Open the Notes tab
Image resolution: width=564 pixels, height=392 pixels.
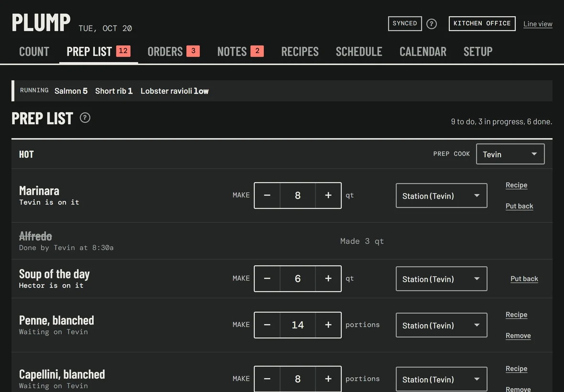[x=240, y=52]
